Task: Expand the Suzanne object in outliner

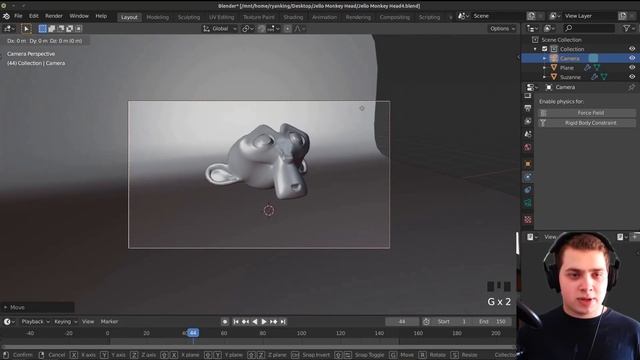Action: pyautogui.click(x=544, y=77)
